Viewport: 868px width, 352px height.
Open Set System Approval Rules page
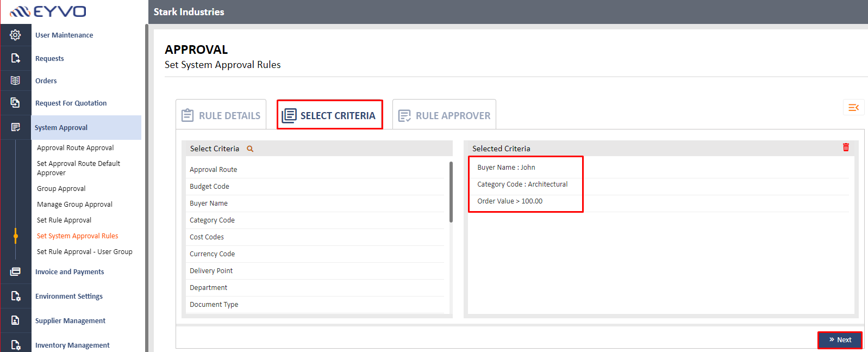pyautogui.click(x=78, y=236)
